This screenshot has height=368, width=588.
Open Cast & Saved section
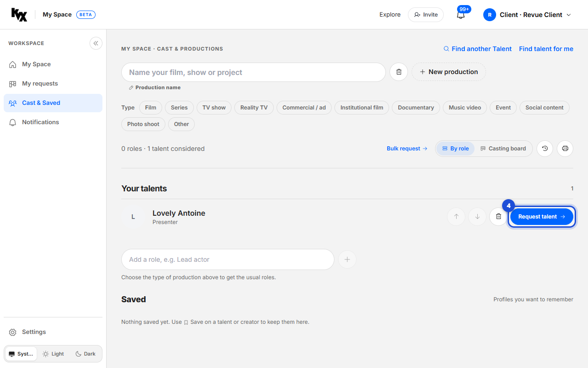(53, 103)
